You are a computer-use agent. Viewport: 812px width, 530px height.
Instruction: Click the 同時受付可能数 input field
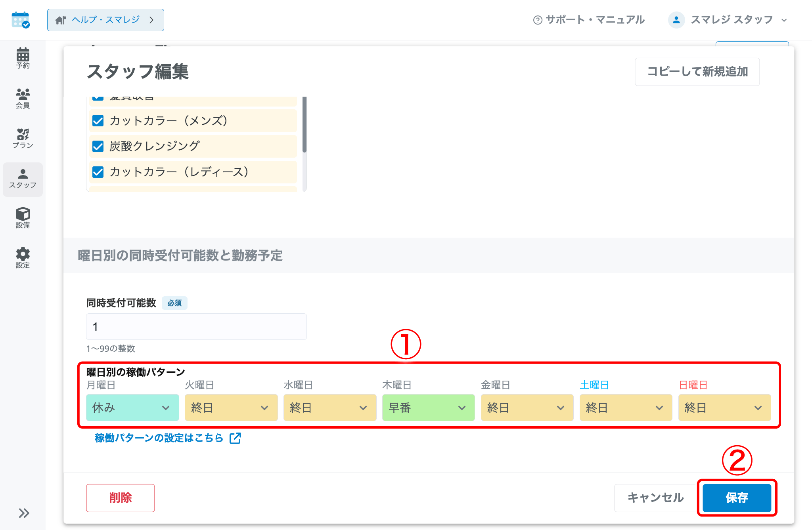pos(196,326)
